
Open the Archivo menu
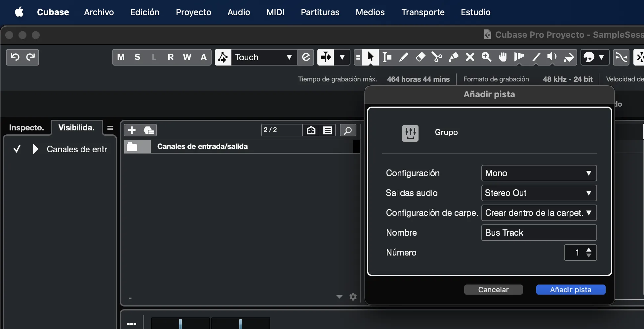[99, 12]
